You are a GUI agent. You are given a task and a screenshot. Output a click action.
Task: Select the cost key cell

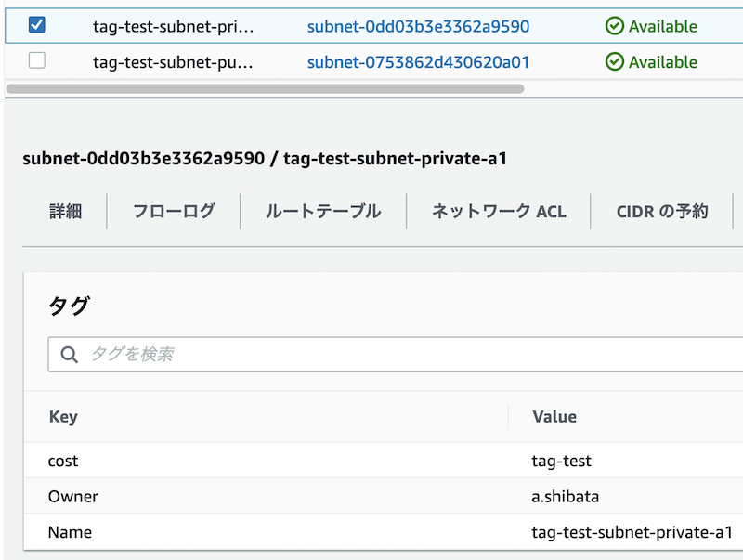tap(63, 461)
